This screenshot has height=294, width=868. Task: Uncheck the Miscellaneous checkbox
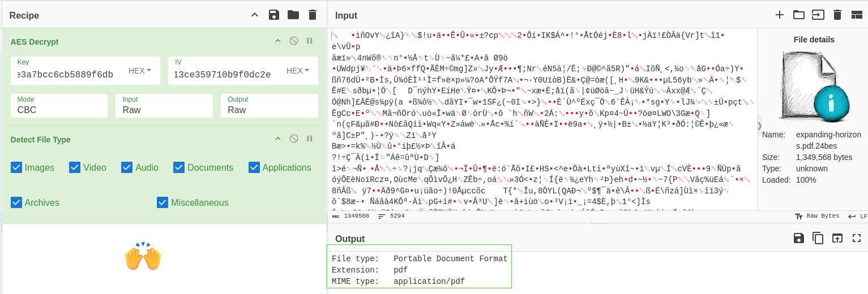click(x=163, y=202)
